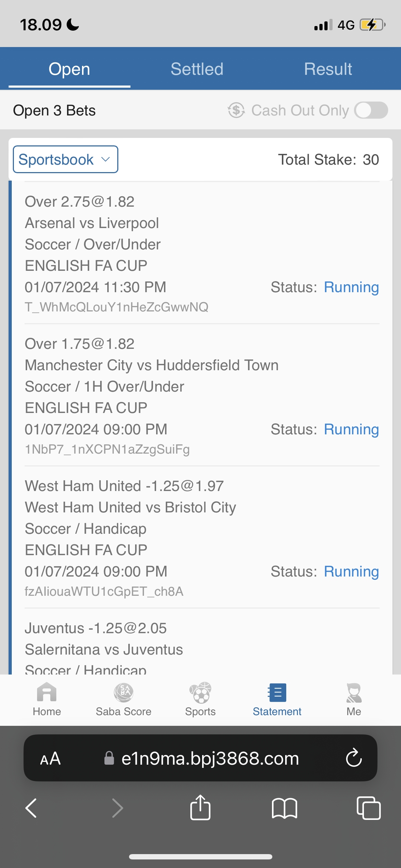The width and height of the screenshot is (401, 868).
Task: Switch to the Settled tab
Action: pyautogui.click(x=197, y=69)
